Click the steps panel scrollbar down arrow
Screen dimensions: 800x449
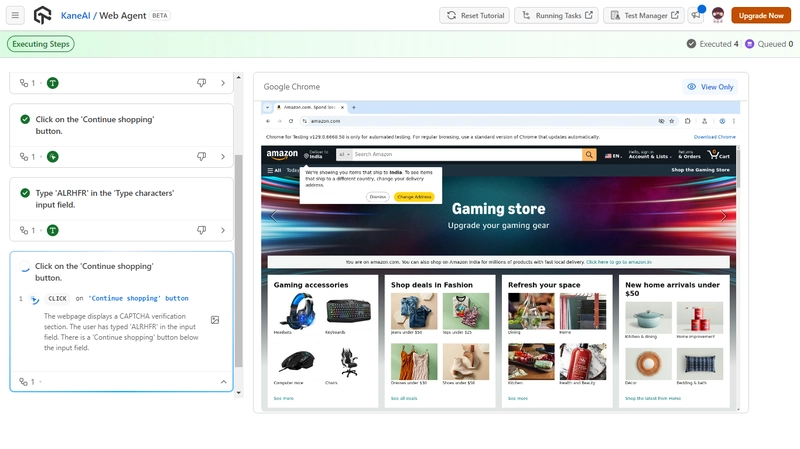pyautogui.click(x=238, y=393)
